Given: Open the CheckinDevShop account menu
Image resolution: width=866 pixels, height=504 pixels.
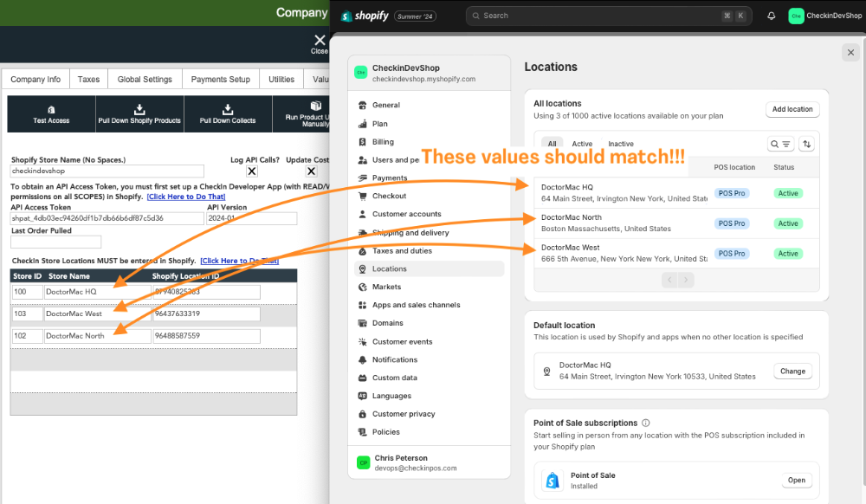Looking at the screenshot, I should (x=824, y=16).
